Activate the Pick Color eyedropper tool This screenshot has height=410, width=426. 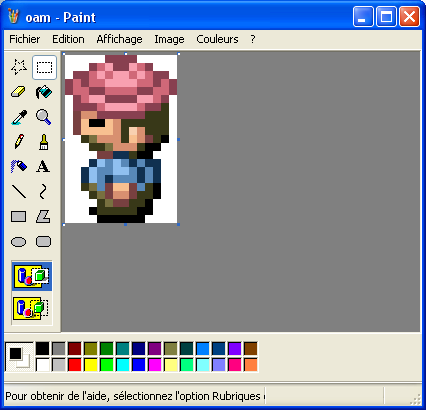[x=19, y=117]
